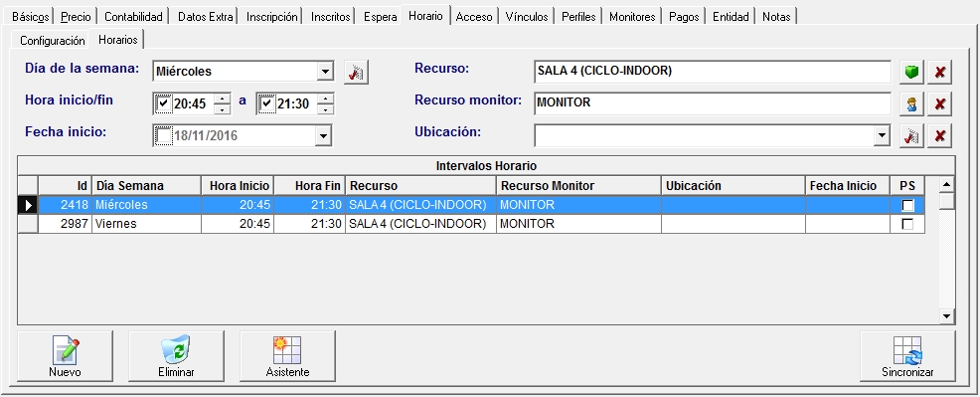Open the Fecha inicio date picker

click(323, 135)
